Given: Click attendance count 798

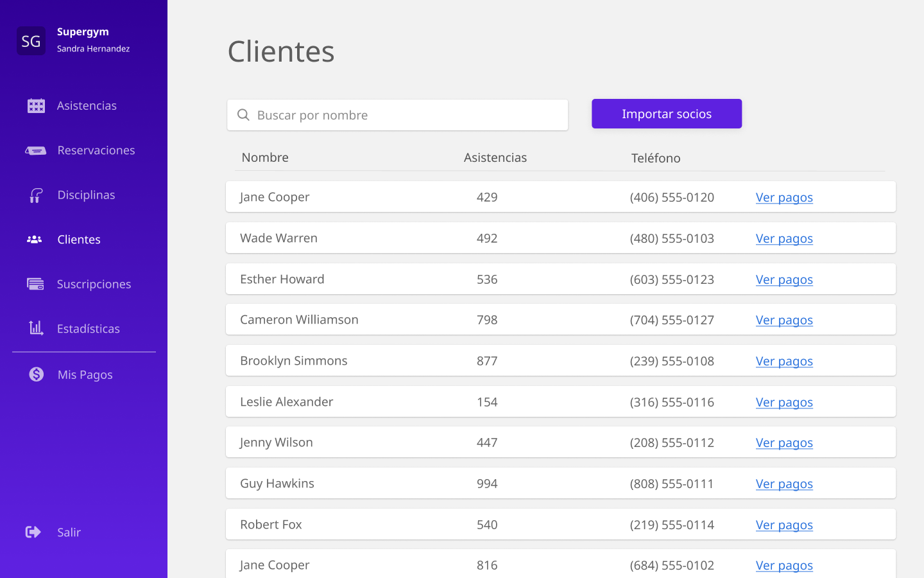Looking at the screenshot, I should click(x=487, y=320).
